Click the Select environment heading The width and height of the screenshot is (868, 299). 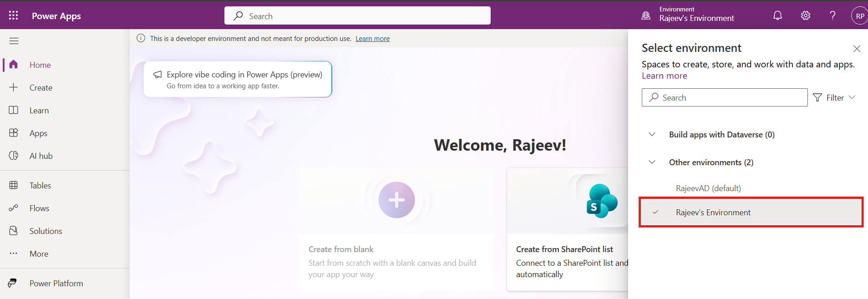[691, 48]
